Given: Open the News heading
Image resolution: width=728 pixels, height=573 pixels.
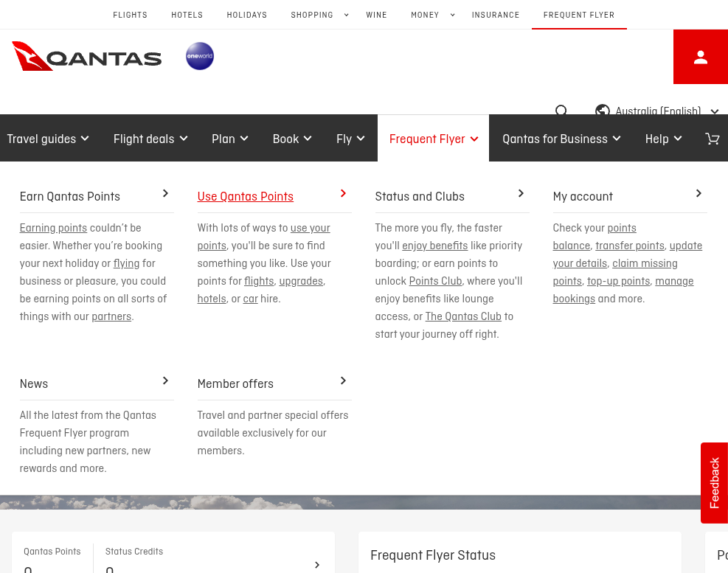Looking at the screenshot, I should [34, 383].
